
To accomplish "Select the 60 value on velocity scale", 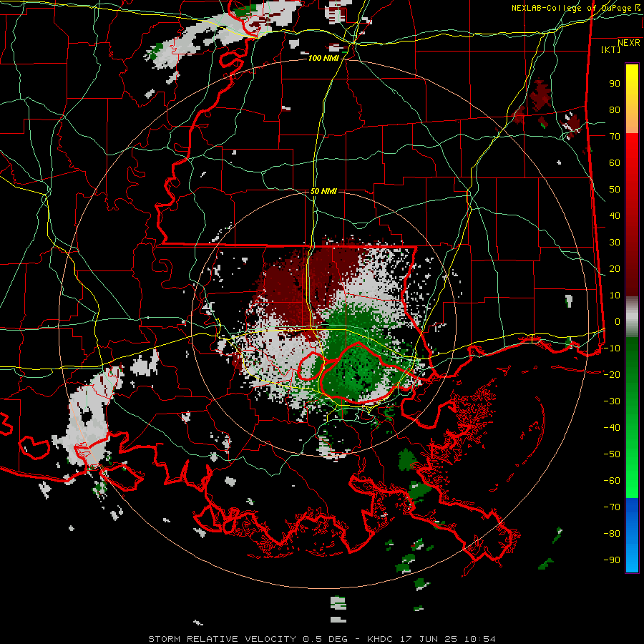I will (615, 163).
